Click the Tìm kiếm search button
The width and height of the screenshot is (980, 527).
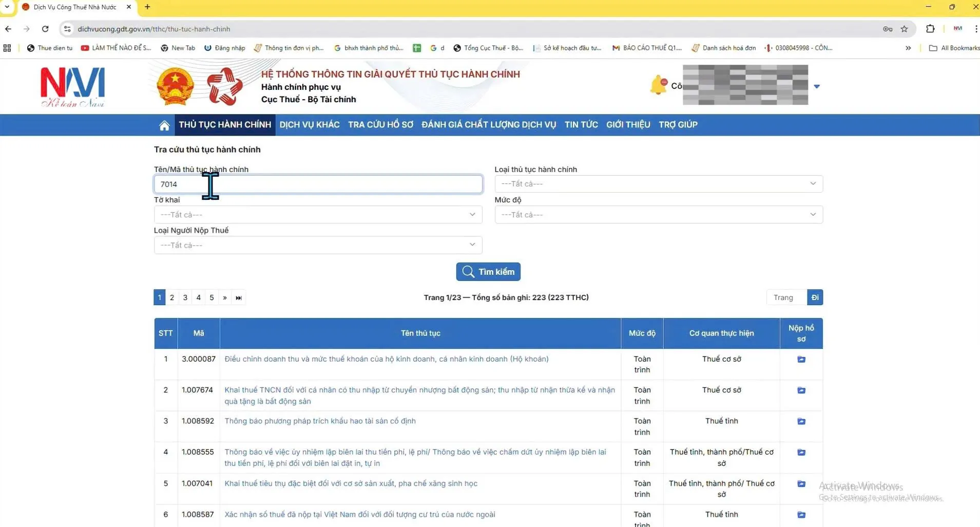pos(488,272)
